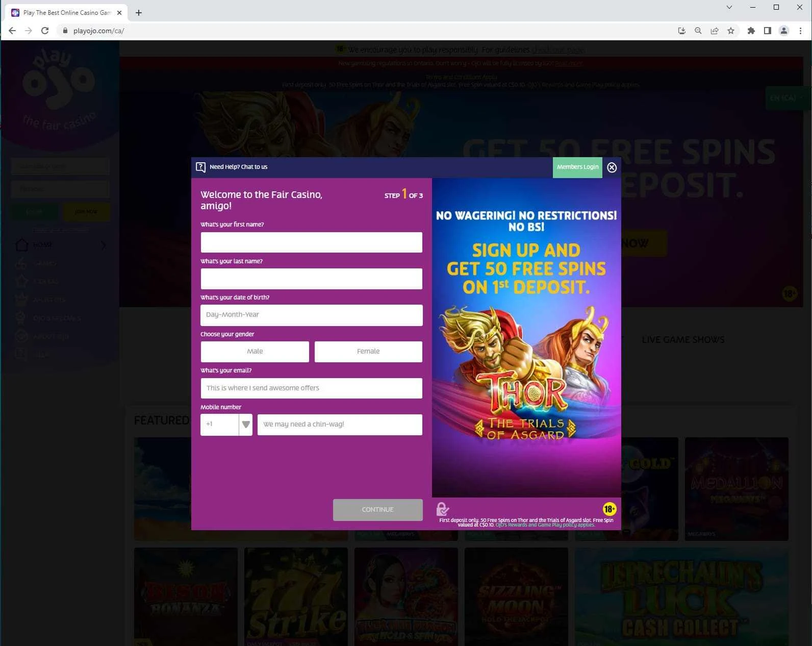Open the Extensions puzzle icon
812x646 pixels.
(x=751, y=31)
